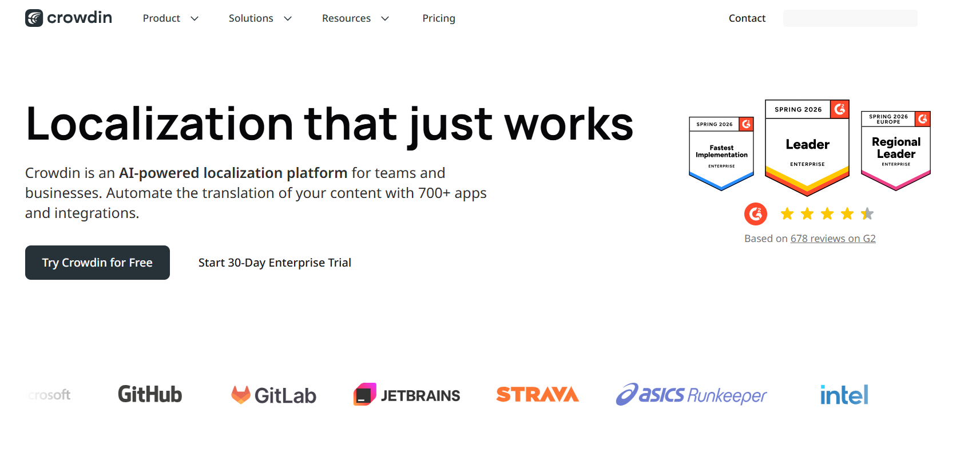Viewport: 980px width, 464px height.
Task: Click the Leader Enterprise badge
Action: (807, 148)
